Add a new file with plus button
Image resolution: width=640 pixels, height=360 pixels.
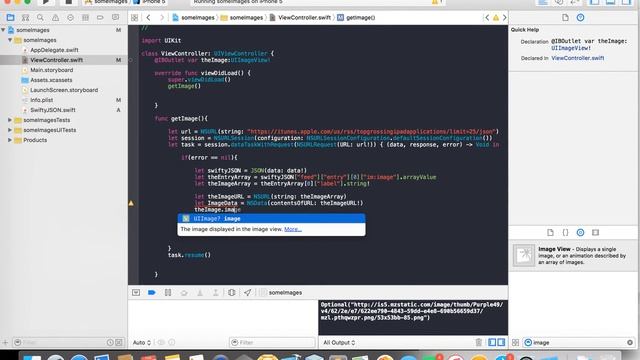click(5, 342)
